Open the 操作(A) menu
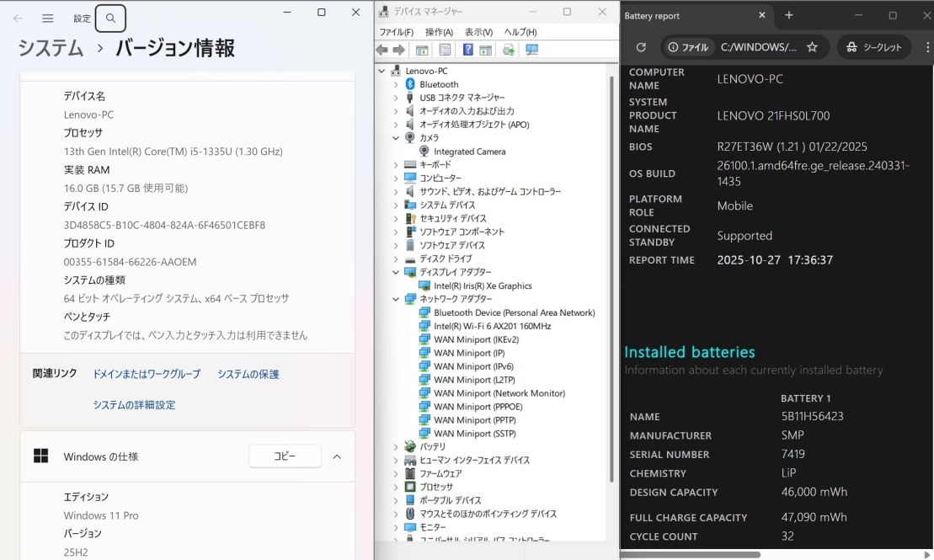 click(x=439, y=32)
